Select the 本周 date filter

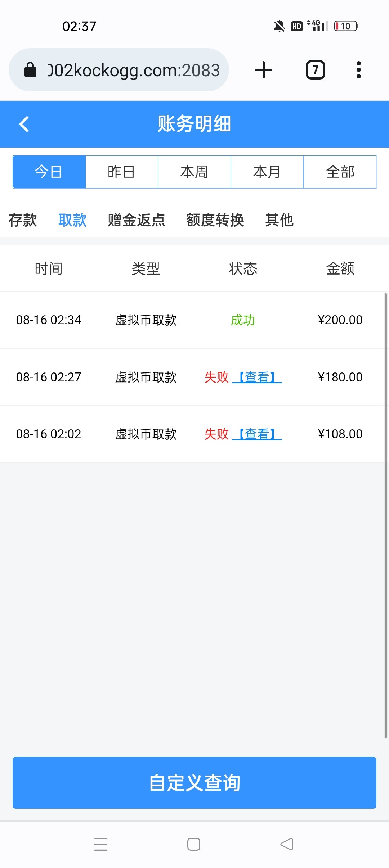(194, 172)
